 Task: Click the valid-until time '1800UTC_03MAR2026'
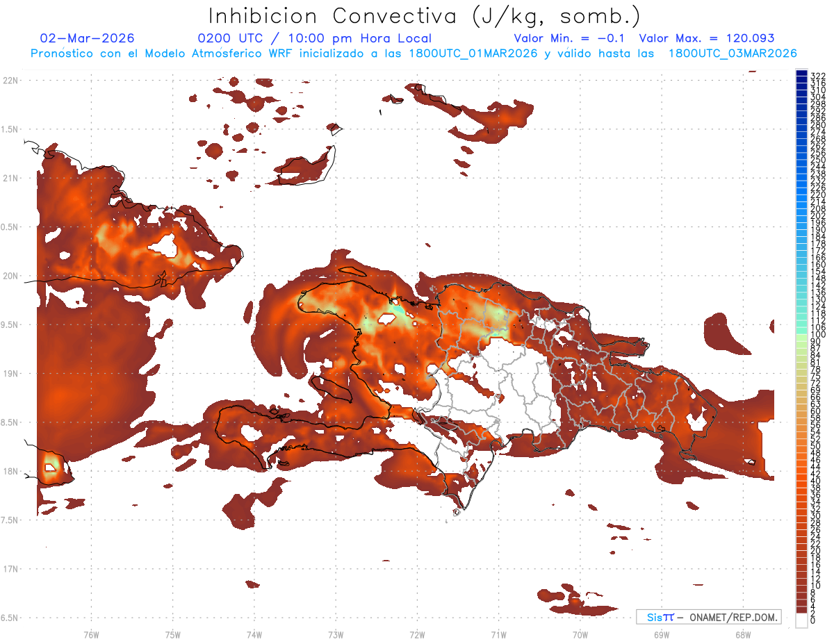pyautogui.click(x=733, y=53)
